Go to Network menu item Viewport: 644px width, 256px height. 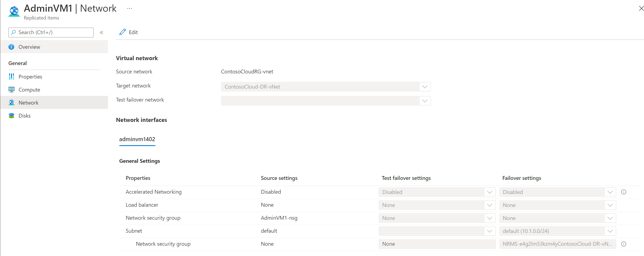pyautogui.click(x=28, y=103)
